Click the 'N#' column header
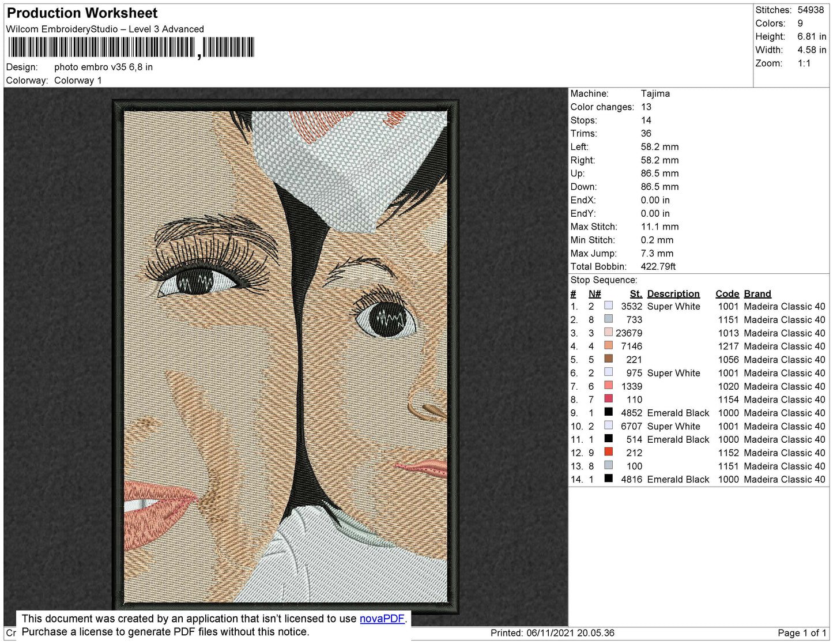833x644 pixels. click(x=595, y=293)
